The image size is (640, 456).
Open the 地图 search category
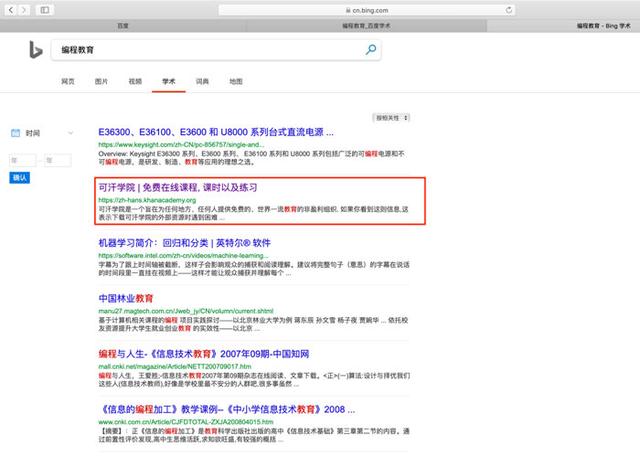pyautogui.click(x=236, y=81)
